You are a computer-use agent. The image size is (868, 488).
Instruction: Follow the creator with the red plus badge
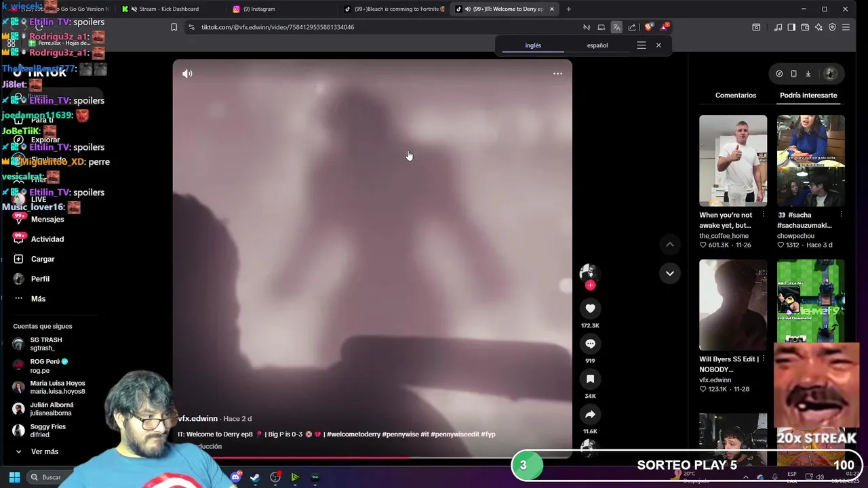590,285
